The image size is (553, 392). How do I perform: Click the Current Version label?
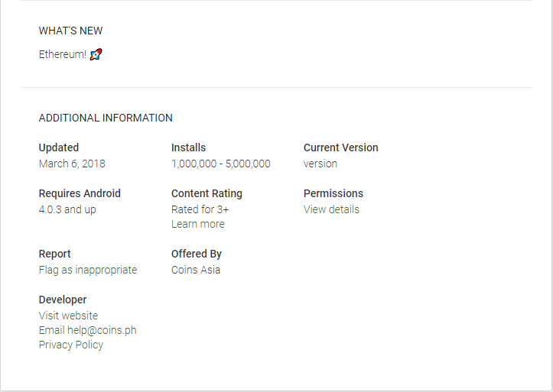[x=340, y=147]
